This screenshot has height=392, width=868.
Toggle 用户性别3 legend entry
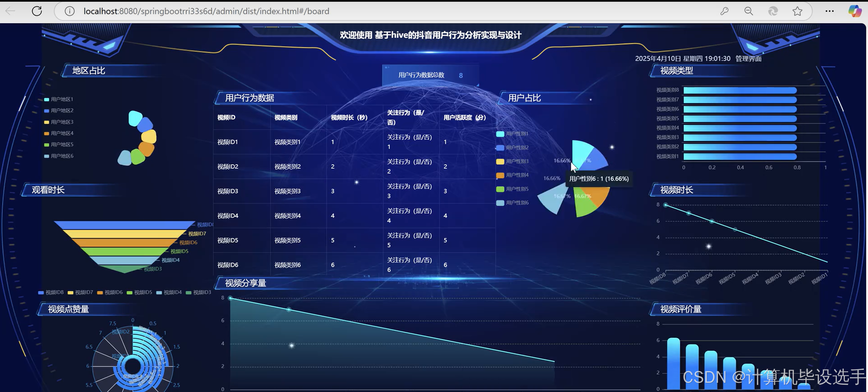[x=512, y=161]
